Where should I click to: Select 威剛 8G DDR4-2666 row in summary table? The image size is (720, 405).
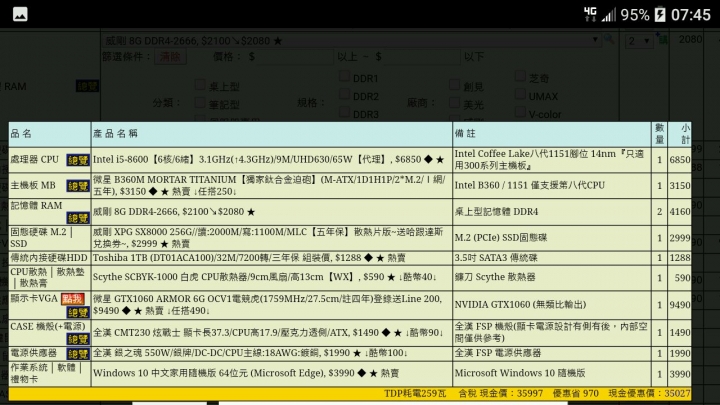click(174, 212)
